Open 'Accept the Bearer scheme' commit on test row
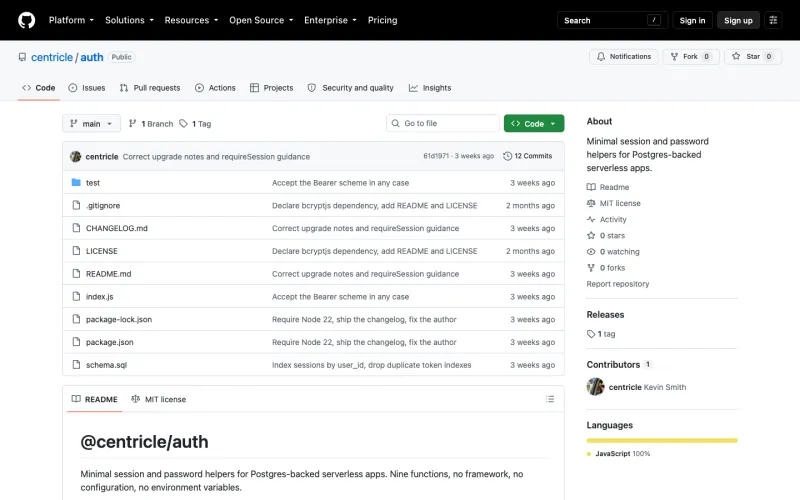The image size is (800, 500). [x=340, y=183]
